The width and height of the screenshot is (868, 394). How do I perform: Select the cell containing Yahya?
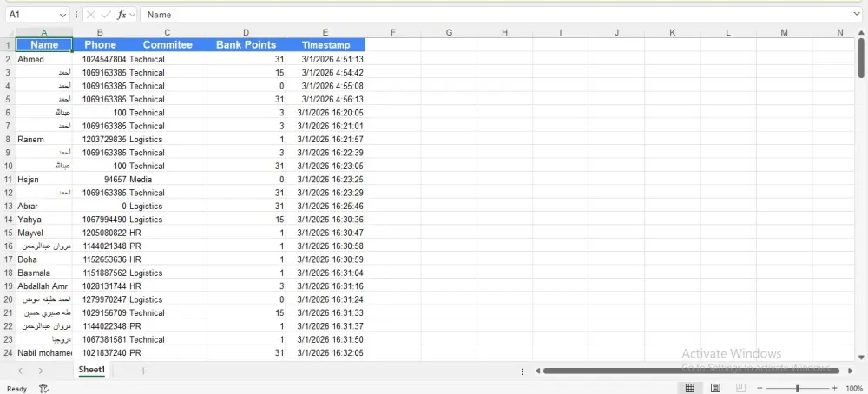(x=44, y=220)
